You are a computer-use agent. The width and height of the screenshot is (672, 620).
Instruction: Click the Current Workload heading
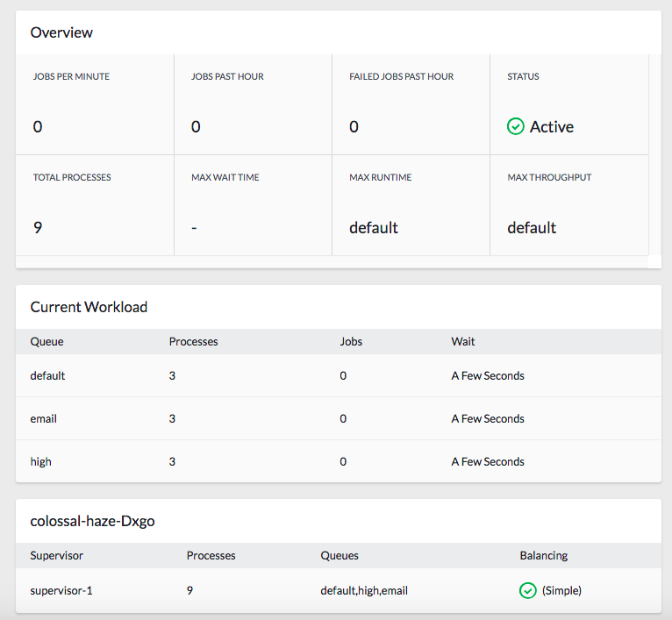click(x=89, y=307)
